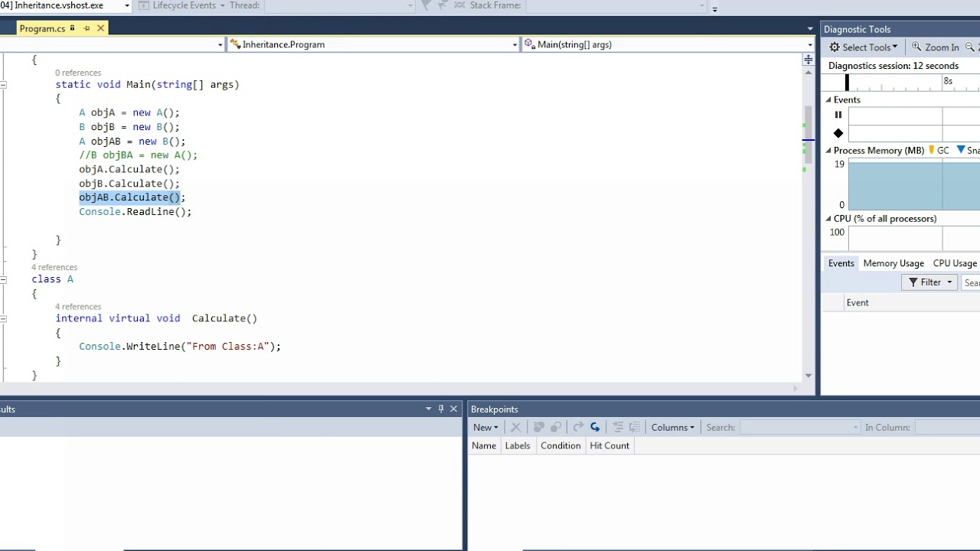Click the editor scrollbar down arrow
980x551 pixels.
click(x=808, y=376)
